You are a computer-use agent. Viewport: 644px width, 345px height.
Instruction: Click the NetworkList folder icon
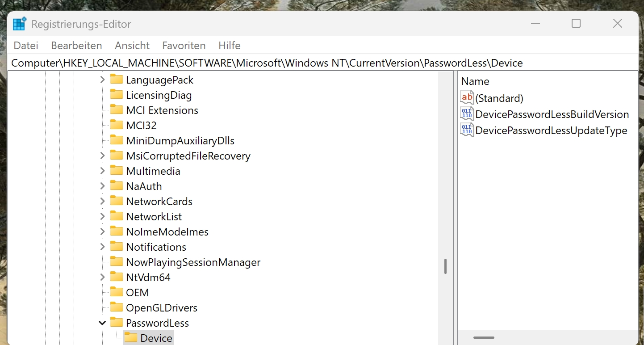[117, 216]
